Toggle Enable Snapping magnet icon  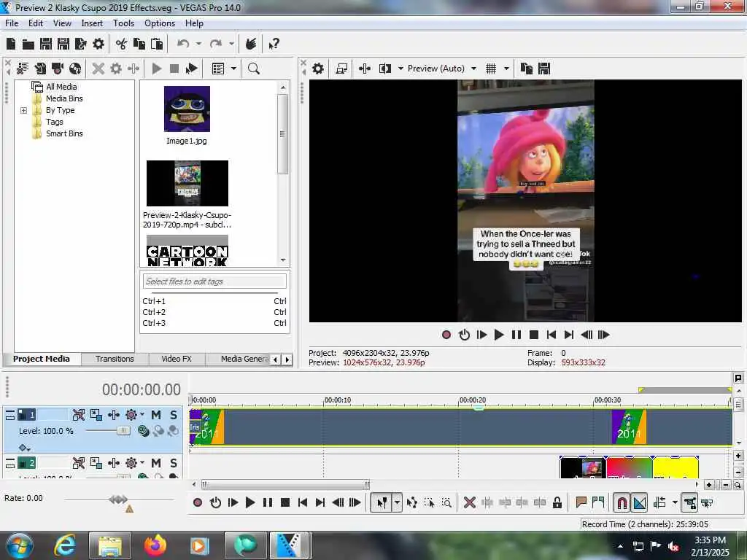[x=622, y=502]
